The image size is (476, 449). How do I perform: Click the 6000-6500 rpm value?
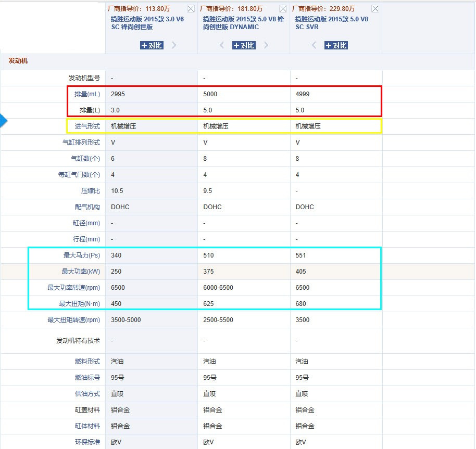coord(218,287)
